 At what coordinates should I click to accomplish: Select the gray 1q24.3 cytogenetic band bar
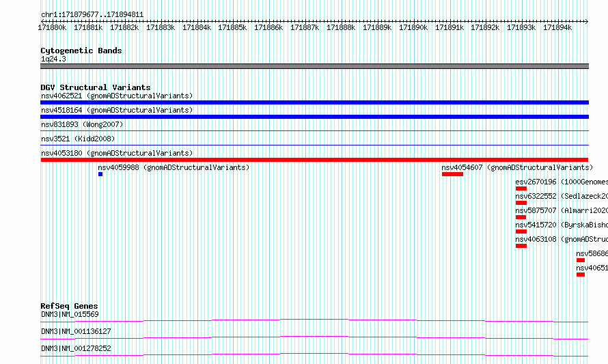(314, 66)
